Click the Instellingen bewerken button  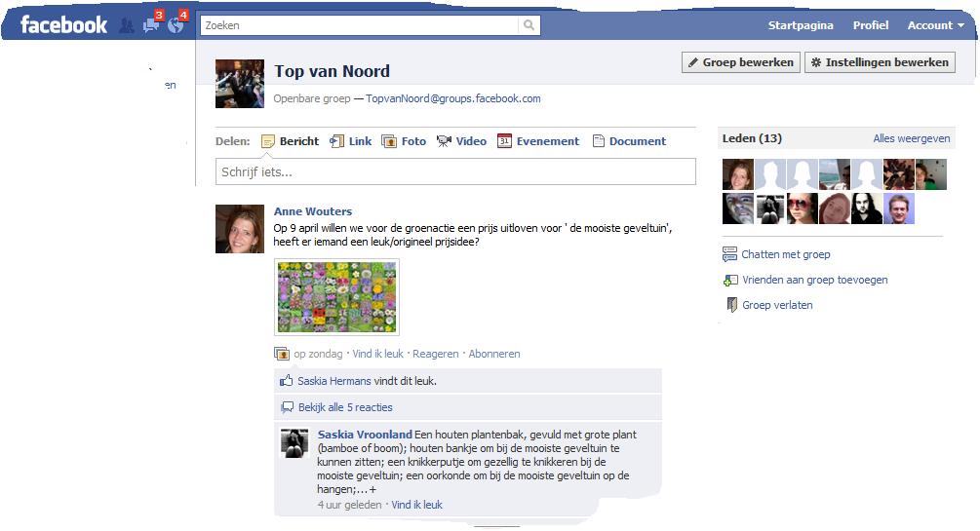[x=880, y=62]
